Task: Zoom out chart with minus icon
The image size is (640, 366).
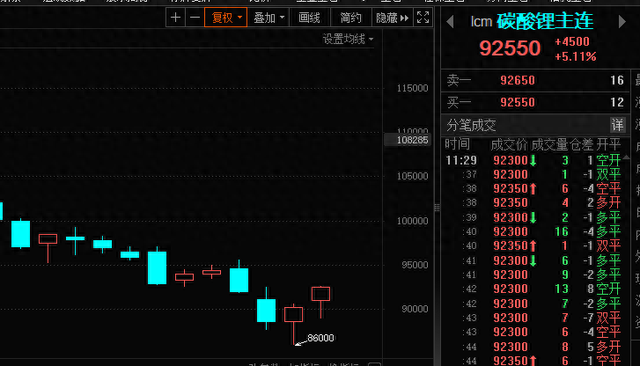Action: click(x=195, y=18)
